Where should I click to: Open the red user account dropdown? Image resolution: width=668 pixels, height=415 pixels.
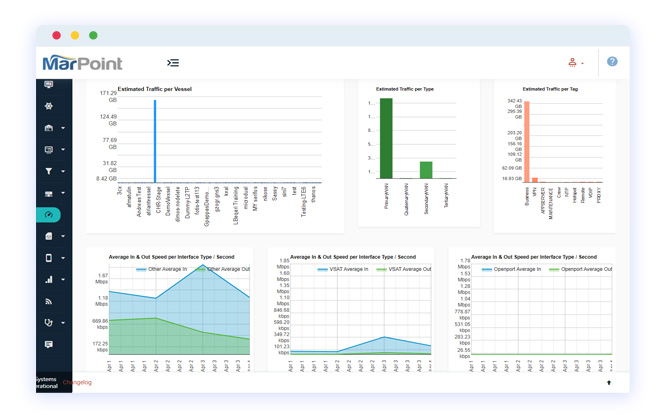pos(575,63)
